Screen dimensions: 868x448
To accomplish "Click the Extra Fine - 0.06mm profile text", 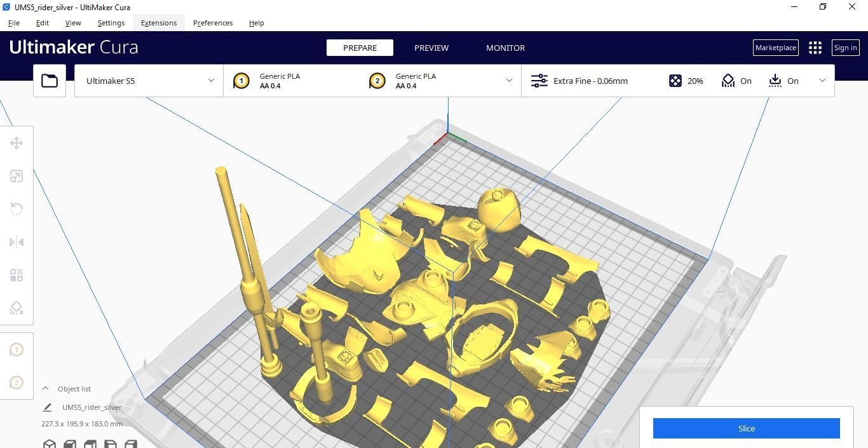I will pos(590,81).
